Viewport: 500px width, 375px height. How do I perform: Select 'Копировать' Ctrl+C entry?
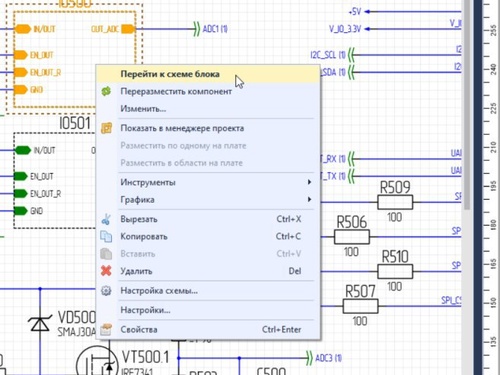pyautogui.click(x=208, y=237)
